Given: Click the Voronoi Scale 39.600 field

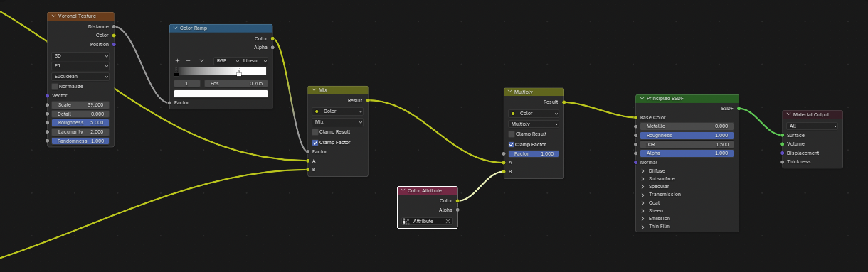Looking at the screenshot, I should click(80, 104).
